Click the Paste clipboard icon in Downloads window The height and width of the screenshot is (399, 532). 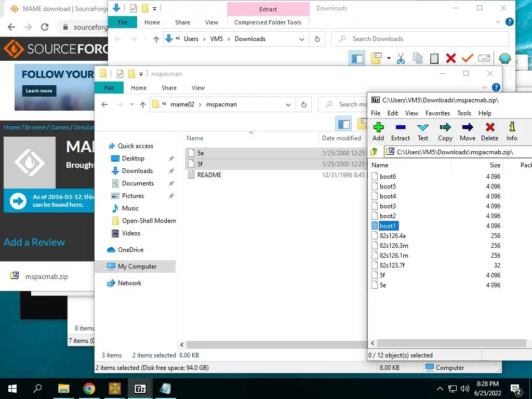tap(434, 58)
